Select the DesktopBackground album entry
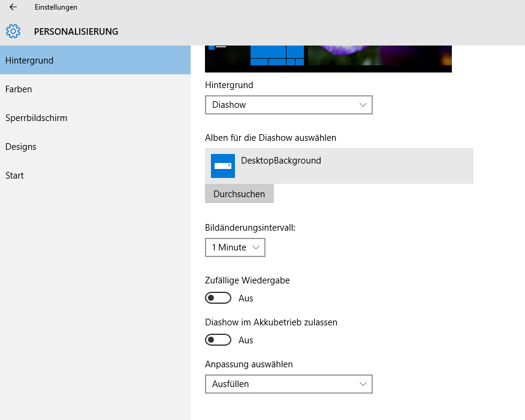Screen dimensions: 525x420 coord(339,166)
